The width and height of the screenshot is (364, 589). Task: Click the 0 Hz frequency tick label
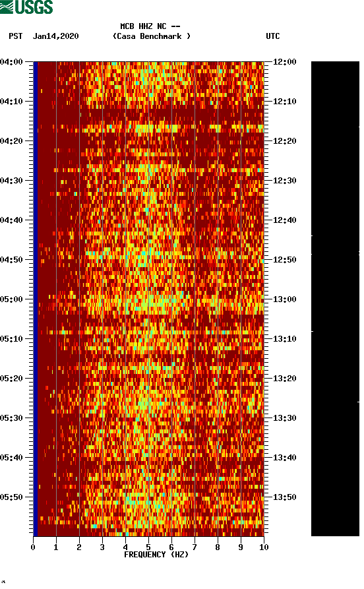[33, 547]
